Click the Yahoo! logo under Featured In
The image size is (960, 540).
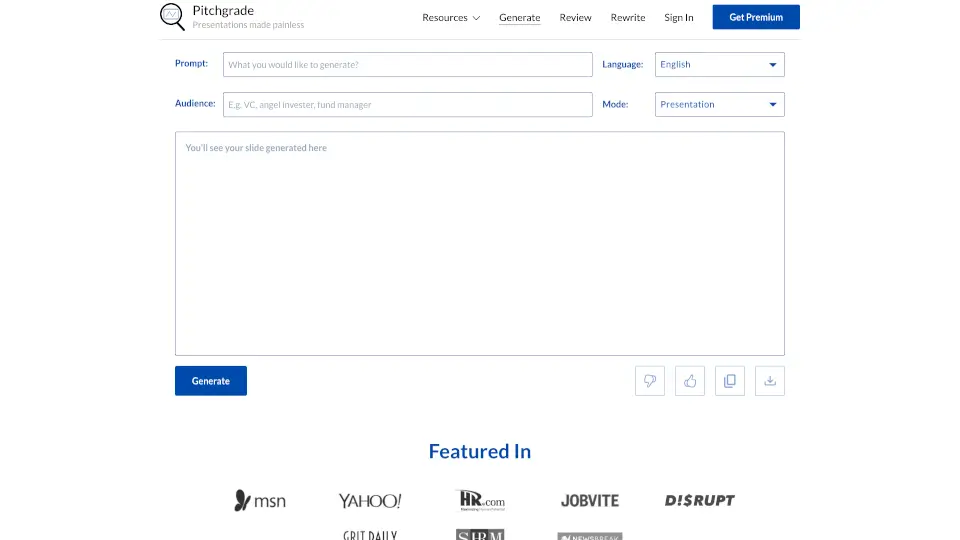[x=369, y=500]
